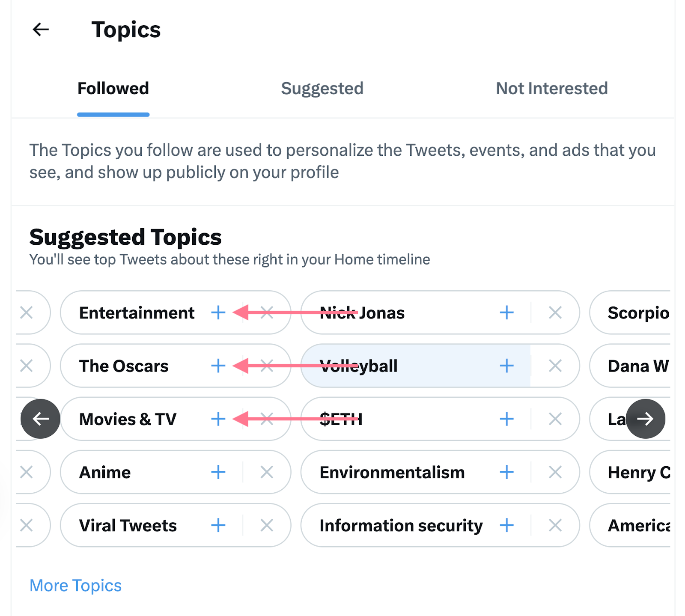Dismiss the The Oscars topic suggestion

pos(266,366)
